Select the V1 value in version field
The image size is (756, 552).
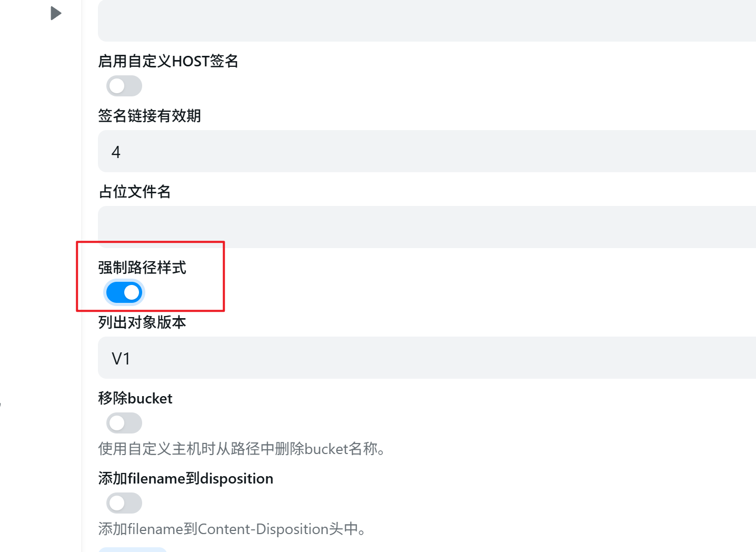(121, 359)
